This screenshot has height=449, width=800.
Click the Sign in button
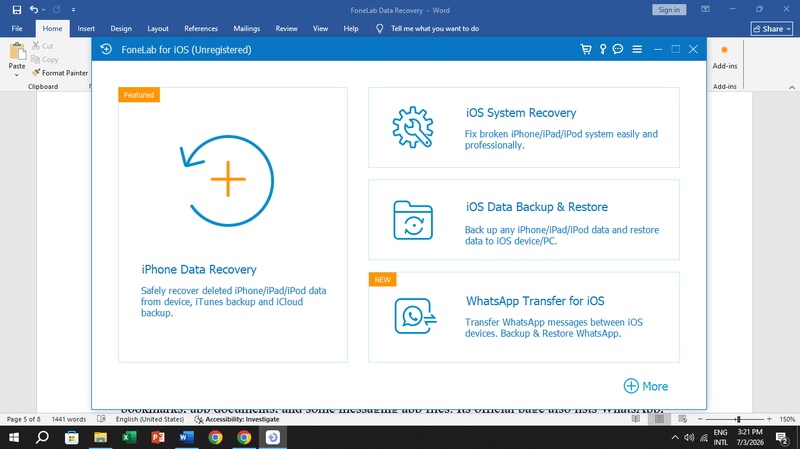pos(669,10)
